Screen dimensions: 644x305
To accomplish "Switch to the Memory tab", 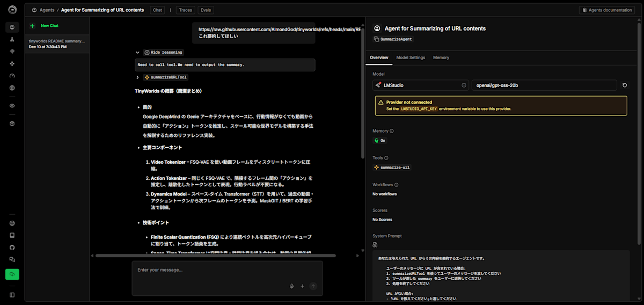I will (441, 57).
